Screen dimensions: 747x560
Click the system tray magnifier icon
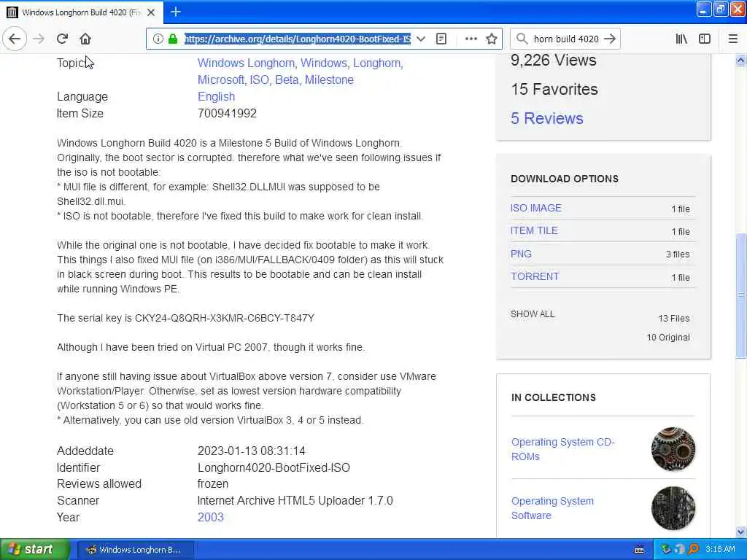[x=693, y=550]
